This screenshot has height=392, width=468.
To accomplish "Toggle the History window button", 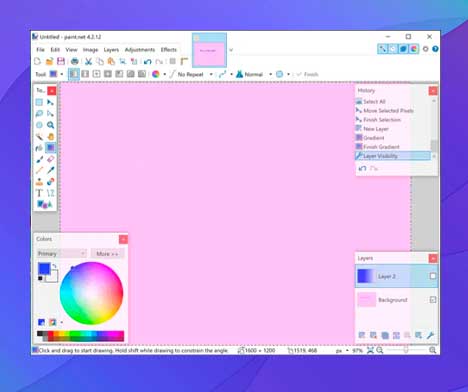I will point(393,49).
